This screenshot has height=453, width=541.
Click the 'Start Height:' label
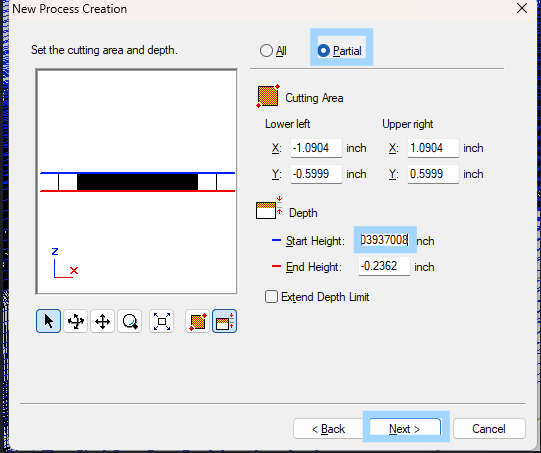coord(315,240)
